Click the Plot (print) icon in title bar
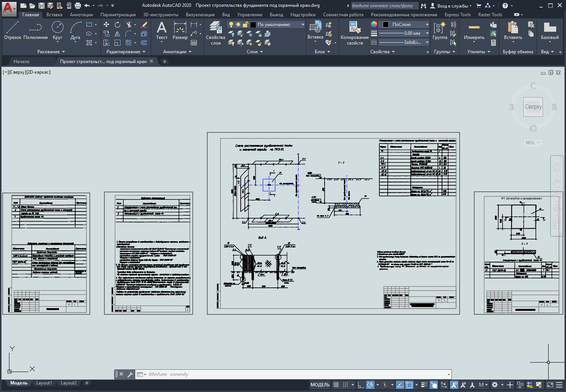Viewport: 566px width, 392px height. coord(78,6)
